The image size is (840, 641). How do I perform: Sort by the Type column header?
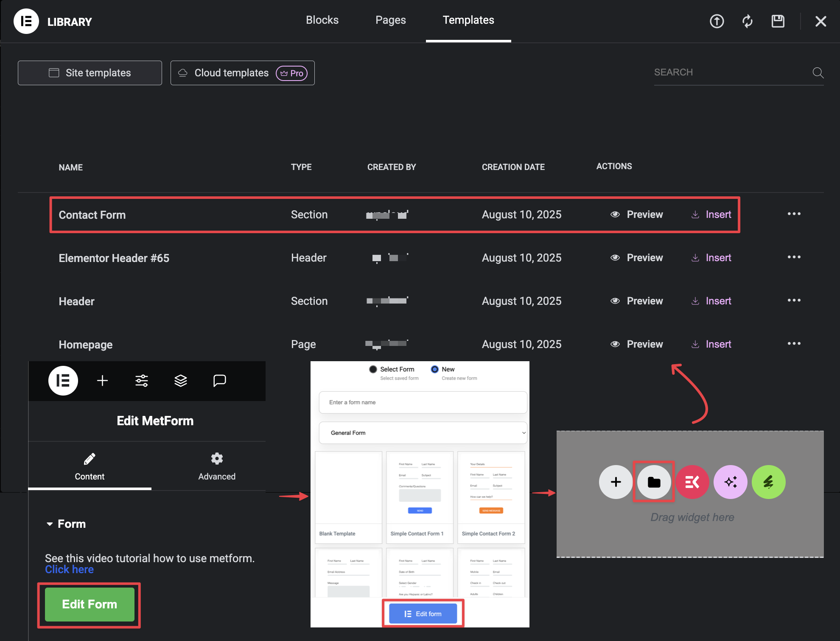[301, 167]
